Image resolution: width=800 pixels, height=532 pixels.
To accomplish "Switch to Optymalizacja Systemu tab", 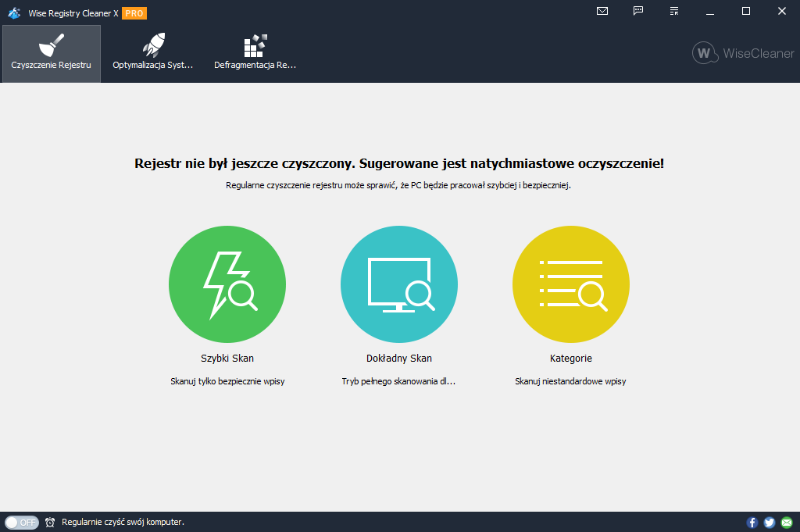I will (153, 54).
